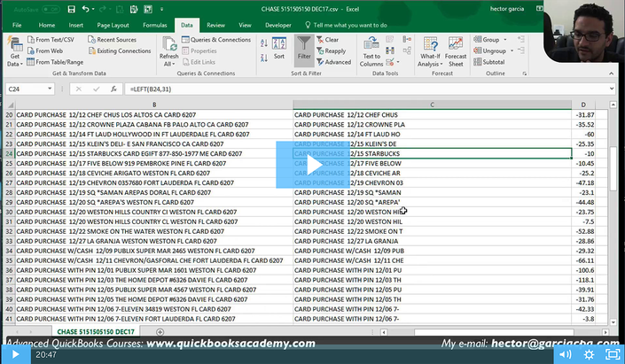Open the File tab
The image size is (625, 364).
tap(17, 25)
